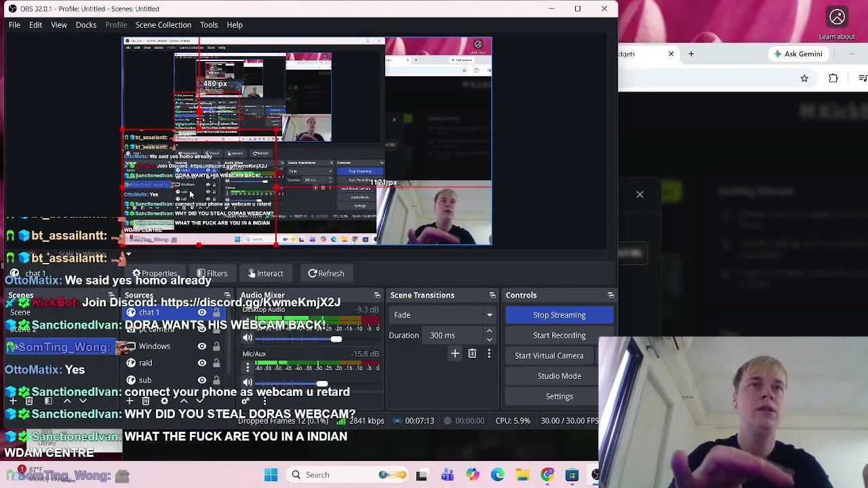Click the Learn about this picture desktop icon
Screen dimensions: 868x488
[837, 23]
